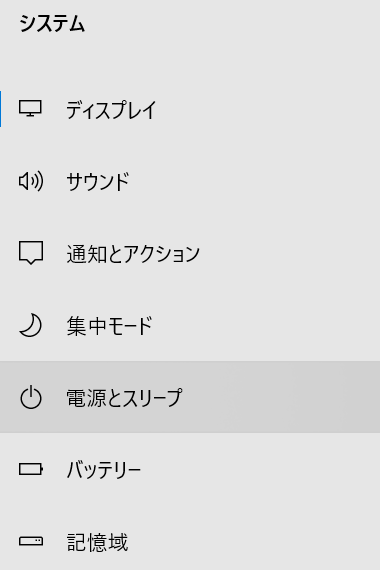The image size is (380, 570).
Task: Click blank space in the 記憶域 row
Action: tap(255, 542)
